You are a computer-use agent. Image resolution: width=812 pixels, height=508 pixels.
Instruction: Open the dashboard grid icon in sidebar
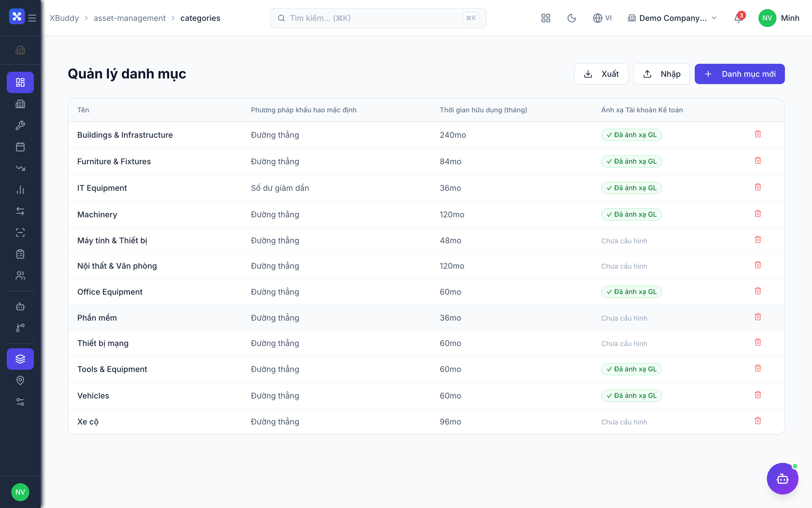point(20,82)
